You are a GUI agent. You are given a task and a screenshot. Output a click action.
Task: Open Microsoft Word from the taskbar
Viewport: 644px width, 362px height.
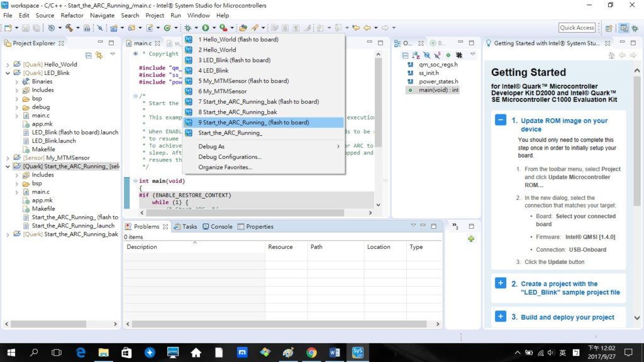coord(335,353)
